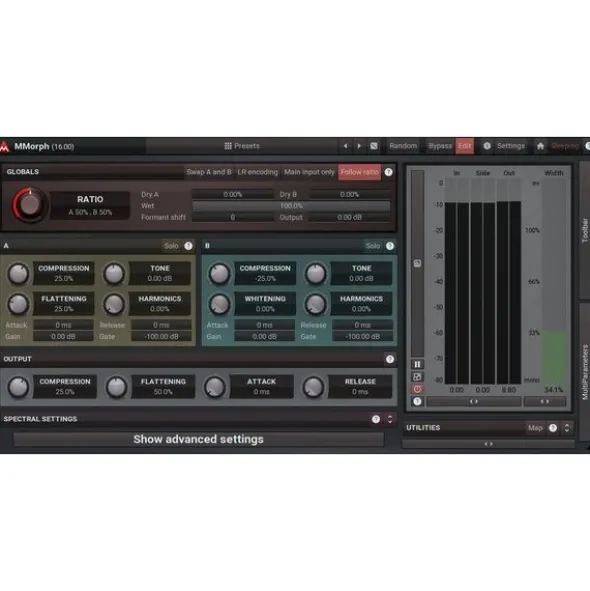590x591 pixels.
Task: Toggle Solo for section B
Action: point(372,246)
